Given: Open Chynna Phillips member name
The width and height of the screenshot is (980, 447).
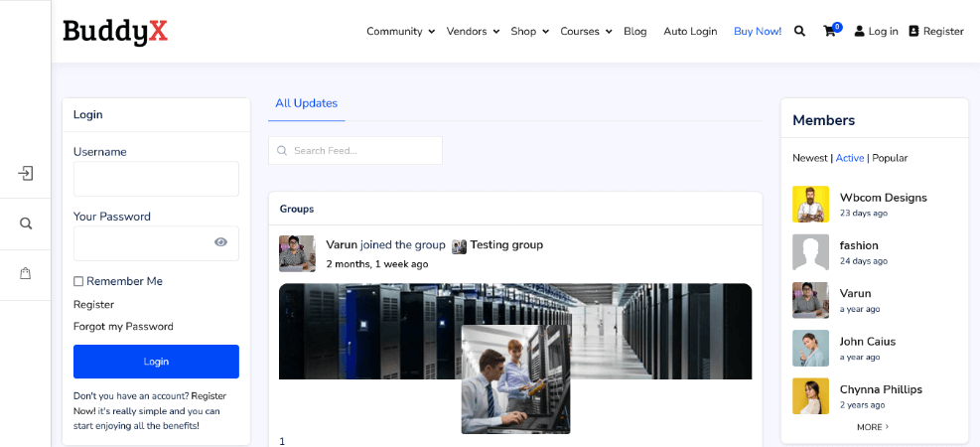Looking at the screenshot, I should 881,389.
